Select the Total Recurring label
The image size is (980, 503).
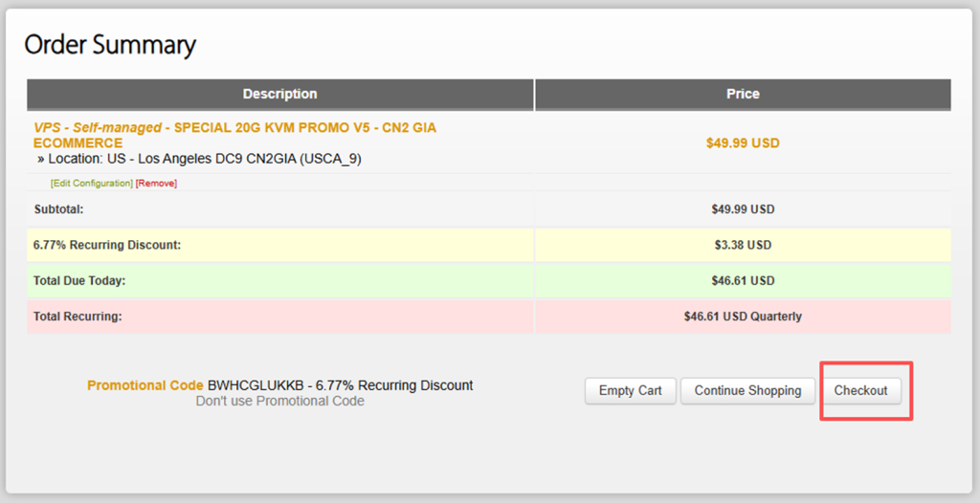pos(78,317)
